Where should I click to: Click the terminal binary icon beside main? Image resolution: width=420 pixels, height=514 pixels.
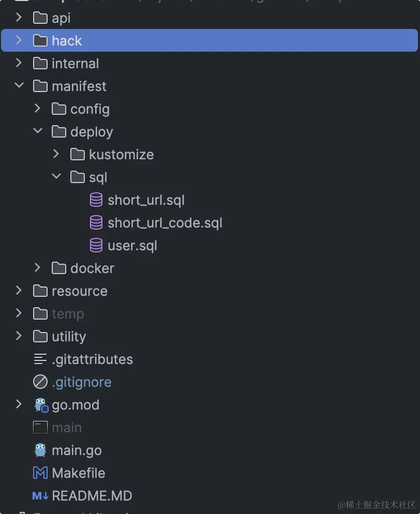point(40,427)
